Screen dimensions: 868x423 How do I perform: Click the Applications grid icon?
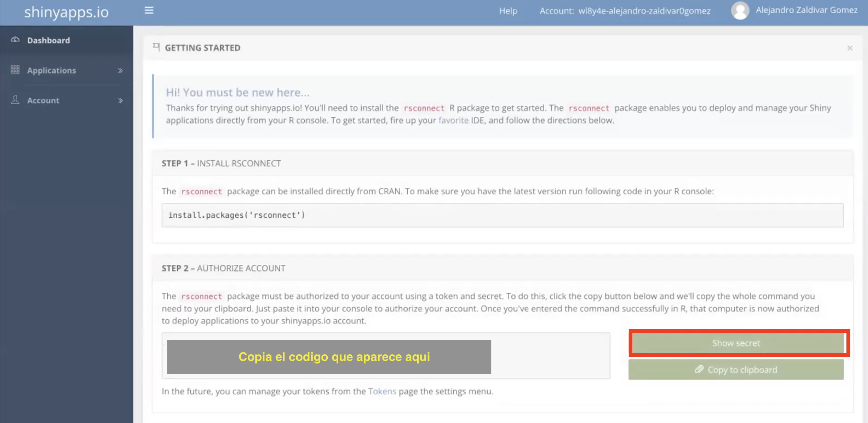[15, 69]
